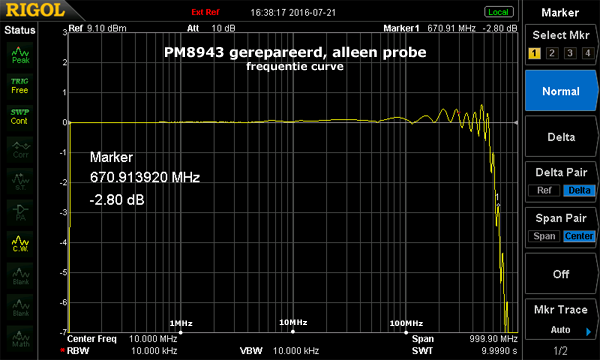The image size is (600, 360).
Task: Open Mkr Trace Auto submenu
Action: pos(561,319)
